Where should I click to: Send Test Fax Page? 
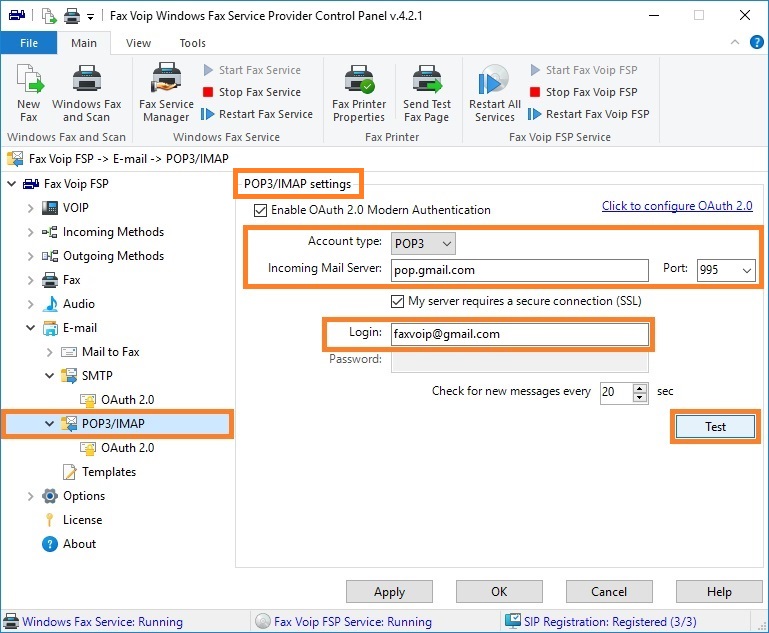point(427,93)
